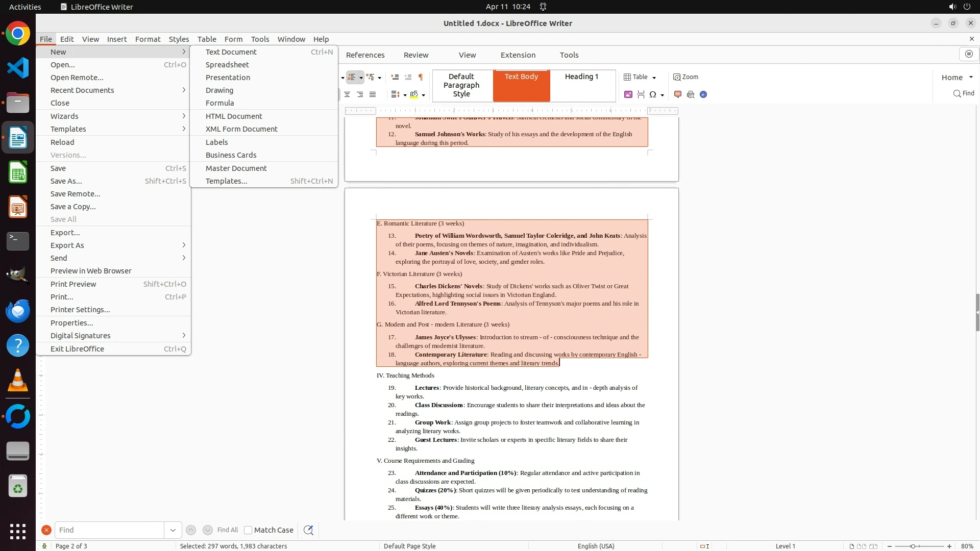This screenshot has width=980, height=551.
Task: Click the Increase Indent icon
Action: (x=395, y=78)
